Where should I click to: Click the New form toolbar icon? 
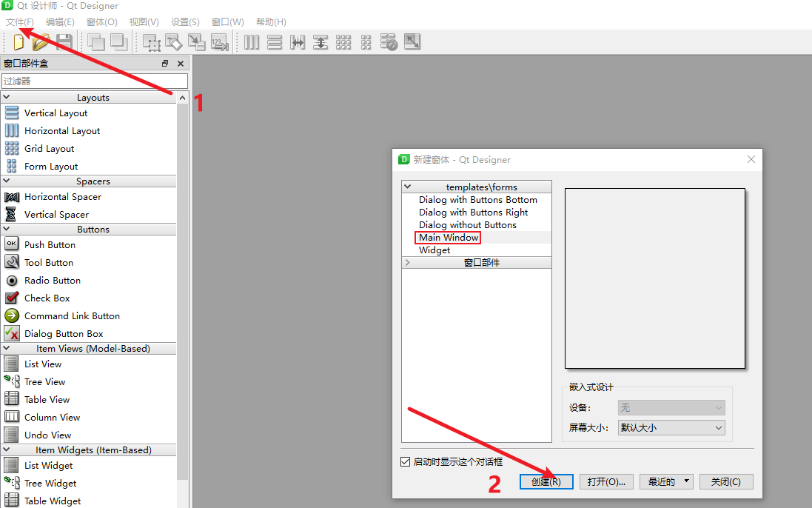[x=18, y=42]
